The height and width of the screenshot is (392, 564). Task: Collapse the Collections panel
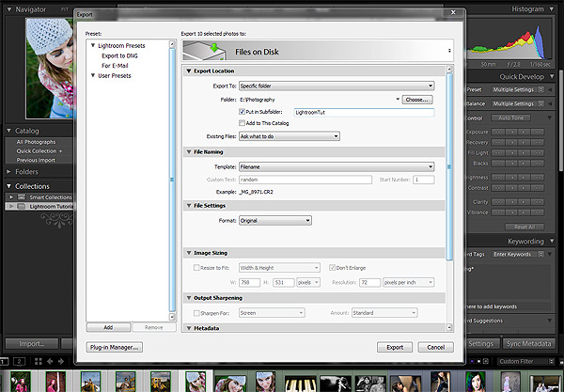(x=8, y=186)
